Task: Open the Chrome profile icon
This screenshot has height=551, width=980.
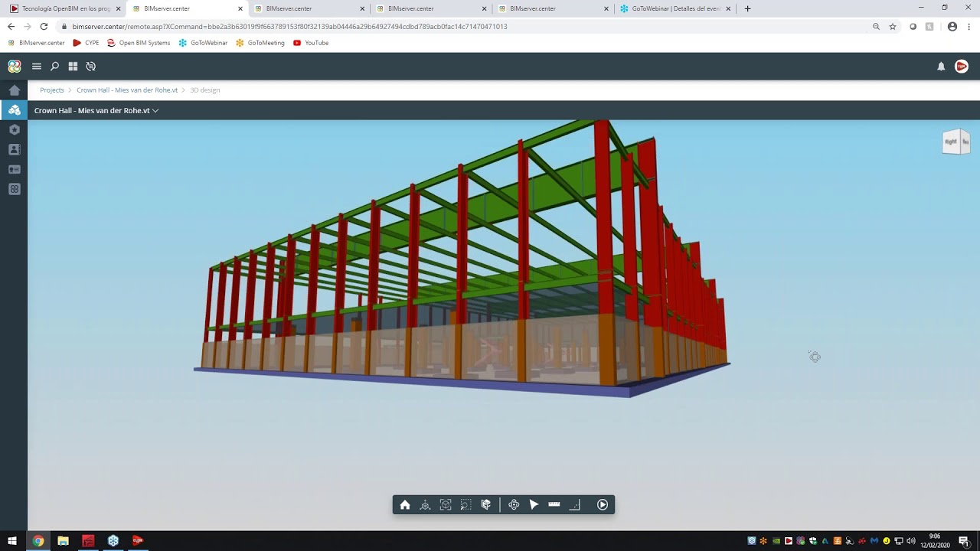Action: click(952, 27)
